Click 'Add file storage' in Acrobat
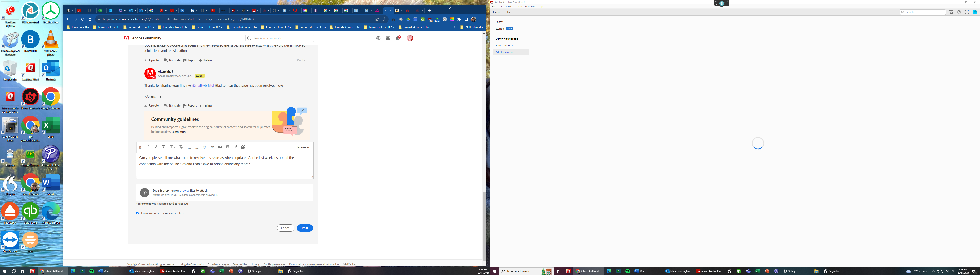980x275 pixels. 505,52
